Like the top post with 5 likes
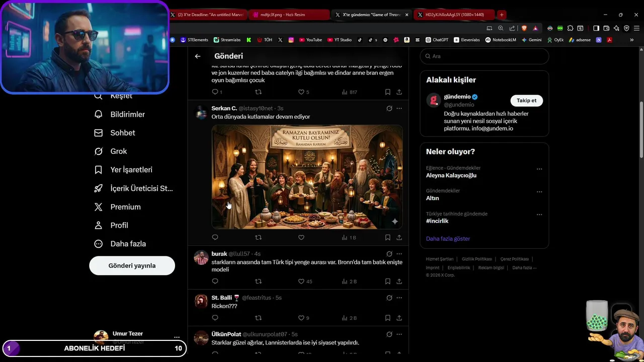This screenshot has width=644, height=362. coord(303,92)
